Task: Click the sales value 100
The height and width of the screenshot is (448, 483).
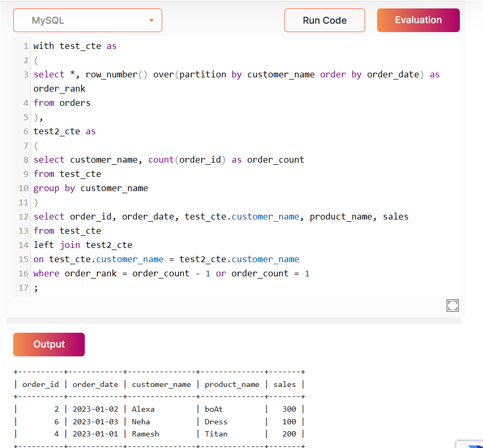Action: click(289, 422)
